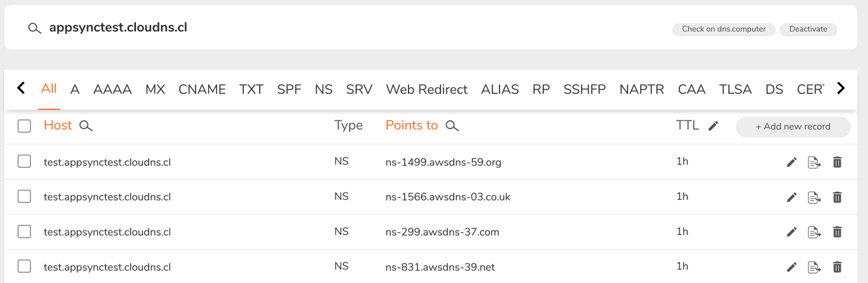Screen dimensions: 868x283
Task: Toggle the select-all checkbox in the header
Action: (25, 126)
